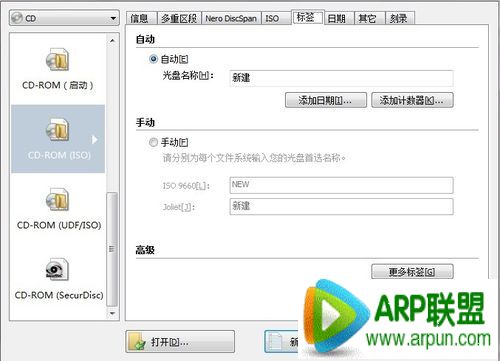This screenshot has width=500, height=361.
Task: Open the CD media type dropdown
Action: [64, 18]
